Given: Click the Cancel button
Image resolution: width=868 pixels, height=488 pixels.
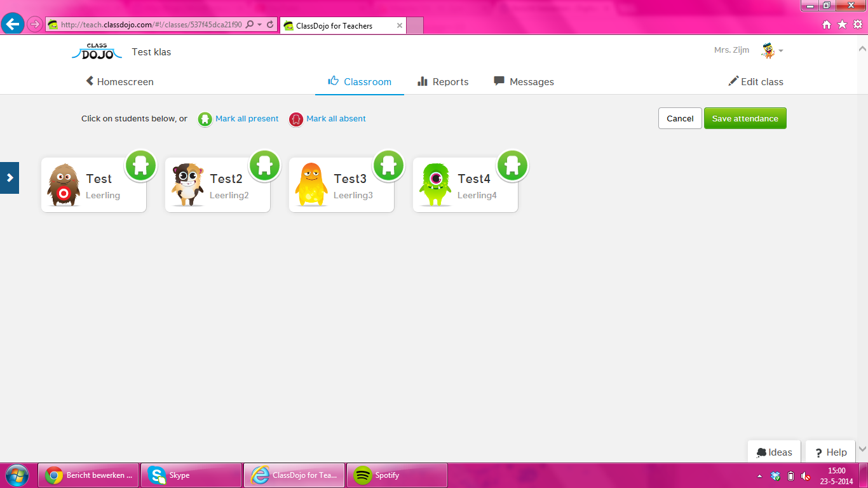Looking at the screenshot, I should point(680,119).
